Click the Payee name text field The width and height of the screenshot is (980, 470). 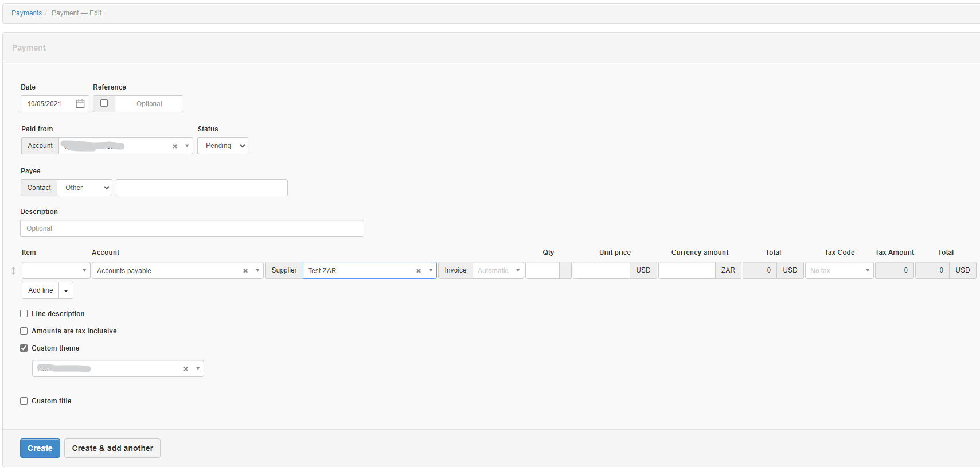pyautogui.click(x=202, y=188)
